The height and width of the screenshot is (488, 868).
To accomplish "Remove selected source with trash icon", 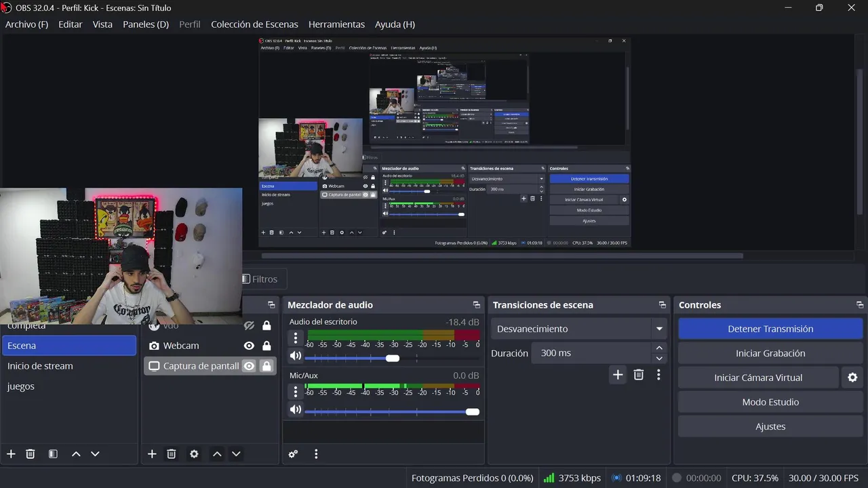I will coord(172,454).
